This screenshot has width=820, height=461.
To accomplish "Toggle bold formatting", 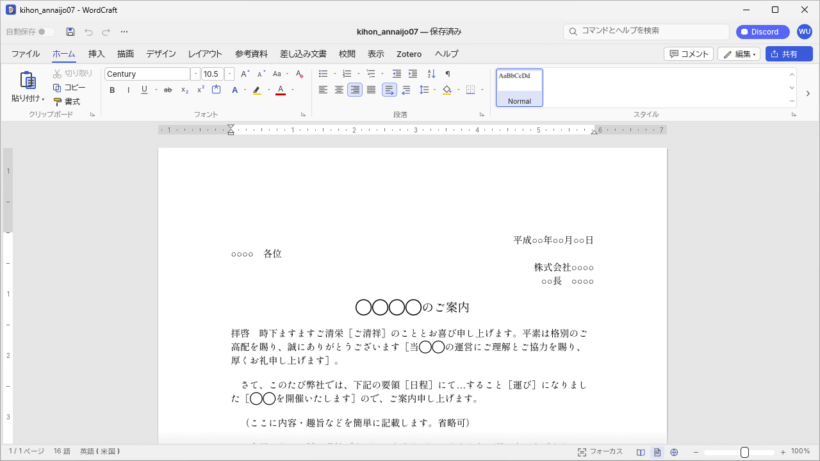I will [x=112, y=90].
